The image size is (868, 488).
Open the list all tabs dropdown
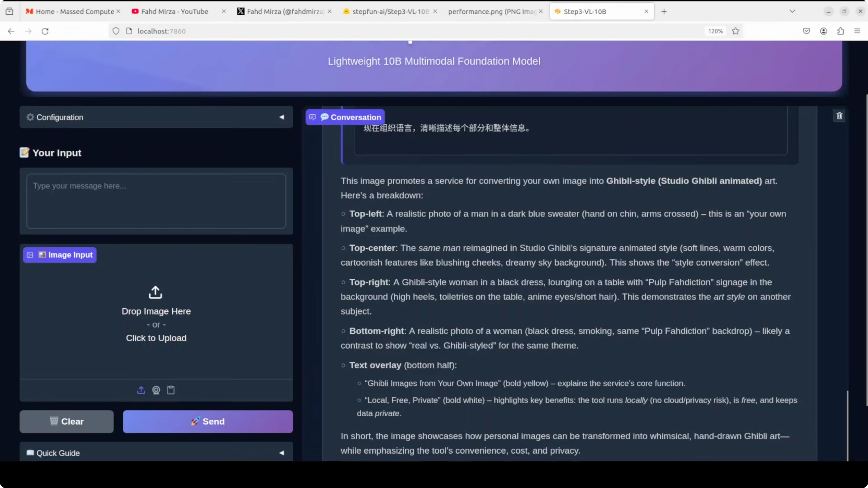tap(792, 11)
